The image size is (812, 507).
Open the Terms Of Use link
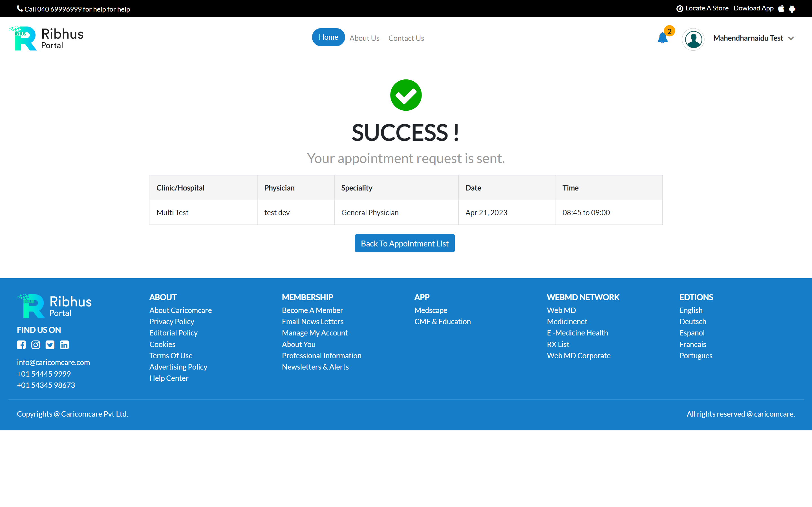[x=171, y=355]
